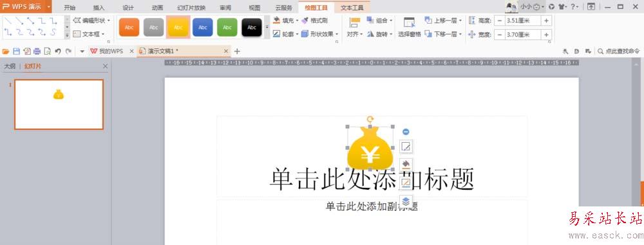Open the 小小 user account menu
This screenshot has width=644, height=245.
click(533, 6)
